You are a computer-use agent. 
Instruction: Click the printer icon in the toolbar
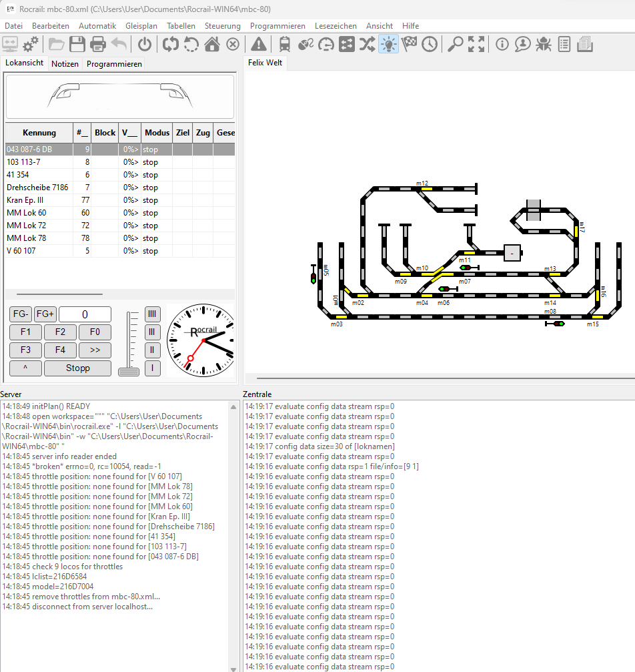click(97, 44)
